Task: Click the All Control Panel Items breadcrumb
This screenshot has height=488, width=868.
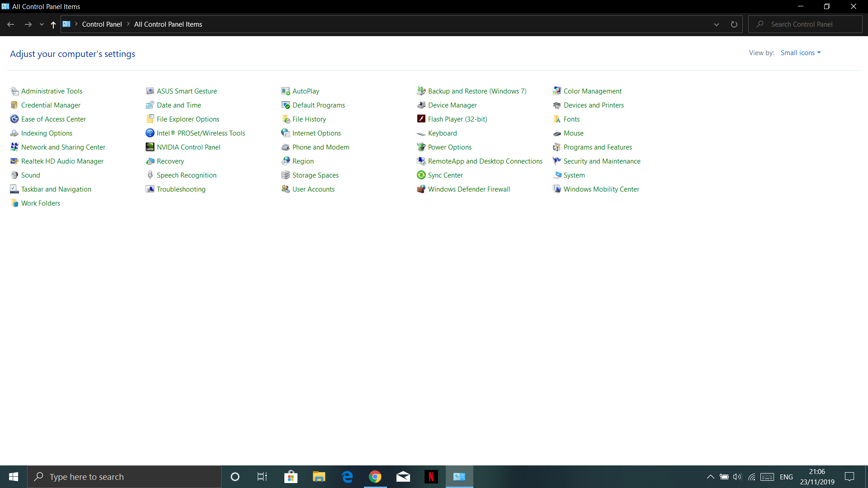Action: click(x=168, y=24)
